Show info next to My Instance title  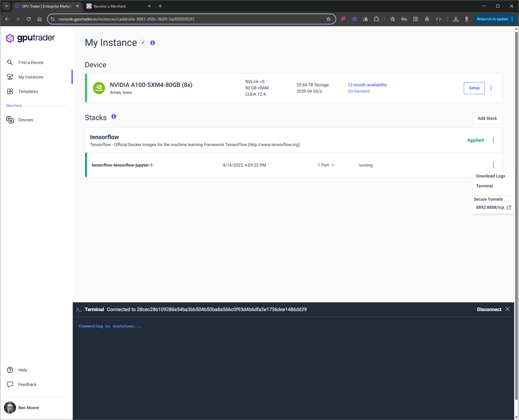coord(153,43)
